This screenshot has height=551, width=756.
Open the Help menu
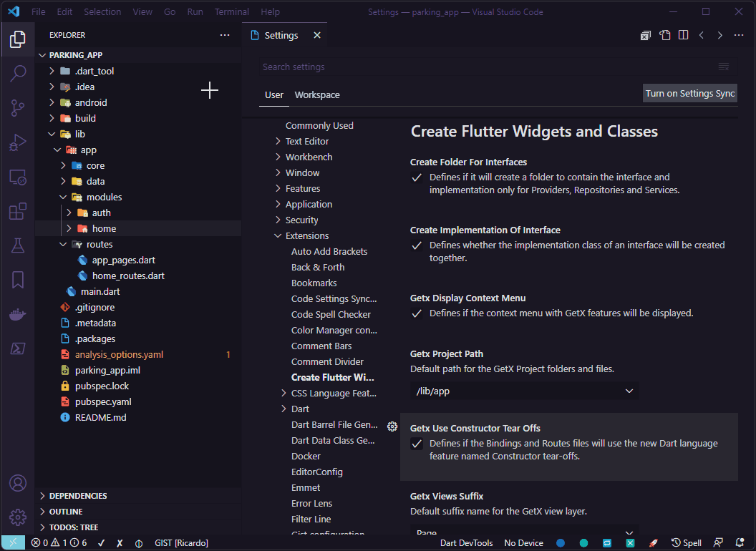click(x=270, y=11)
